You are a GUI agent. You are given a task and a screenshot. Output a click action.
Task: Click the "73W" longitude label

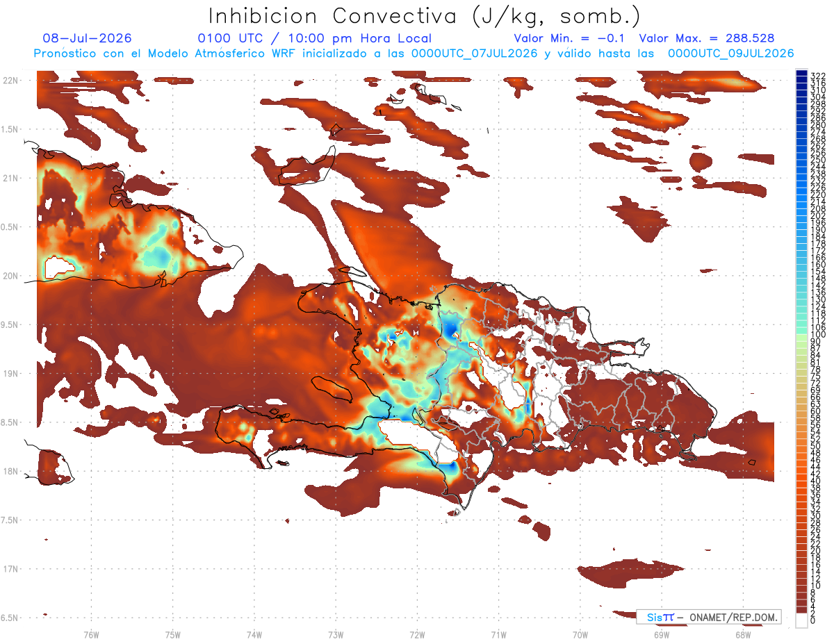(336, 635)
